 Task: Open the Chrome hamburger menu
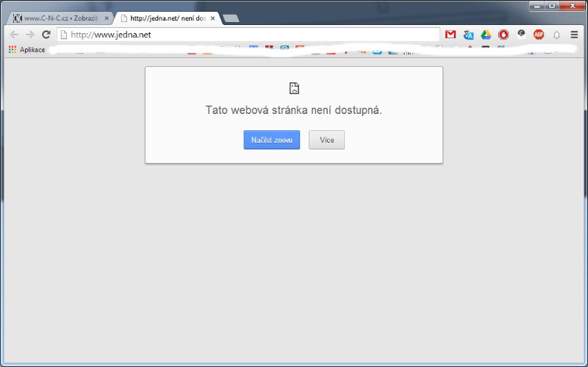(x=574, y=35)
